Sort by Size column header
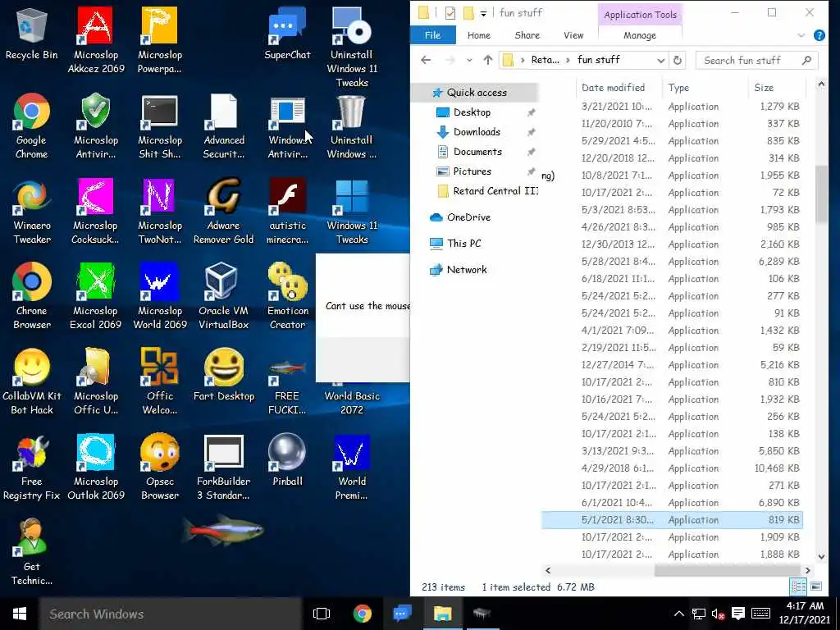Image resolution: width=840 pixels, height=630 pixels. pos(777,88)
